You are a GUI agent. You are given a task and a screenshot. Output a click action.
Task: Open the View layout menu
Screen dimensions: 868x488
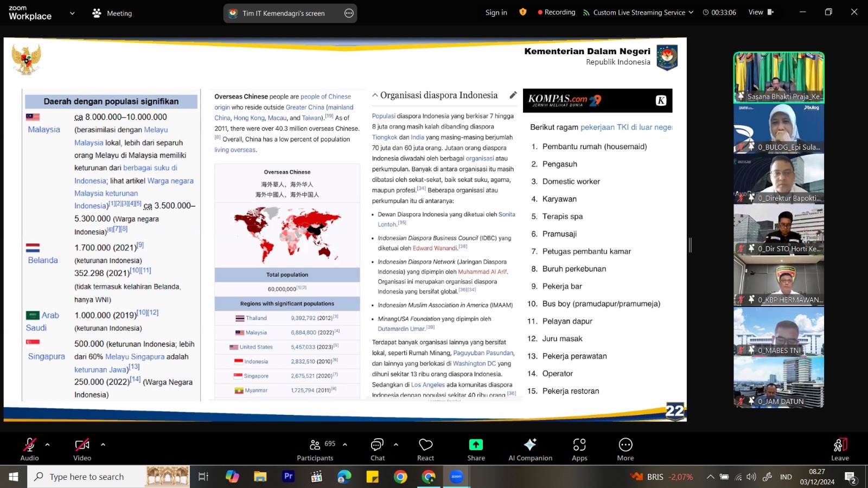(761, 12)
